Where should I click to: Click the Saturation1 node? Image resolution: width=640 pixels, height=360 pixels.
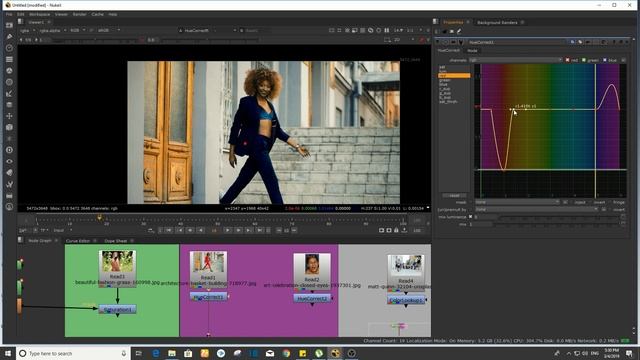[118, 310]
